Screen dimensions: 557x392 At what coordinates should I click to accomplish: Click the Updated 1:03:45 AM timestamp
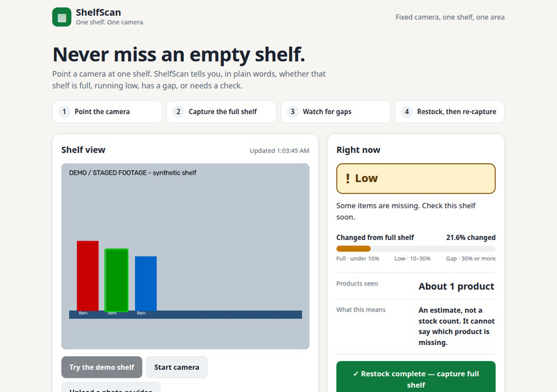(279, 151)
